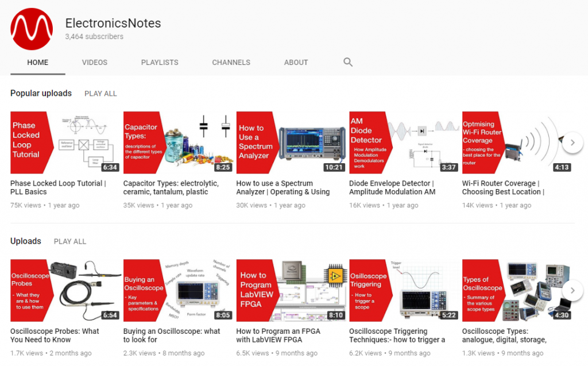The width and height of the screenshot is (588, 366).
Task: Click the 8:25 duration badge
Action: point(223,167)
